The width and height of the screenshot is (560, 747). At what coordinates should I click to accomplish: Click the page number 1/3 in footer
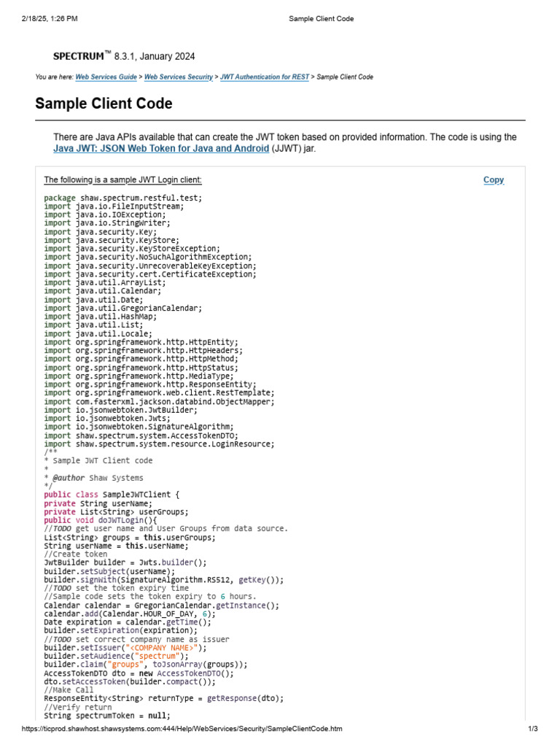click(x=533, y=729)
